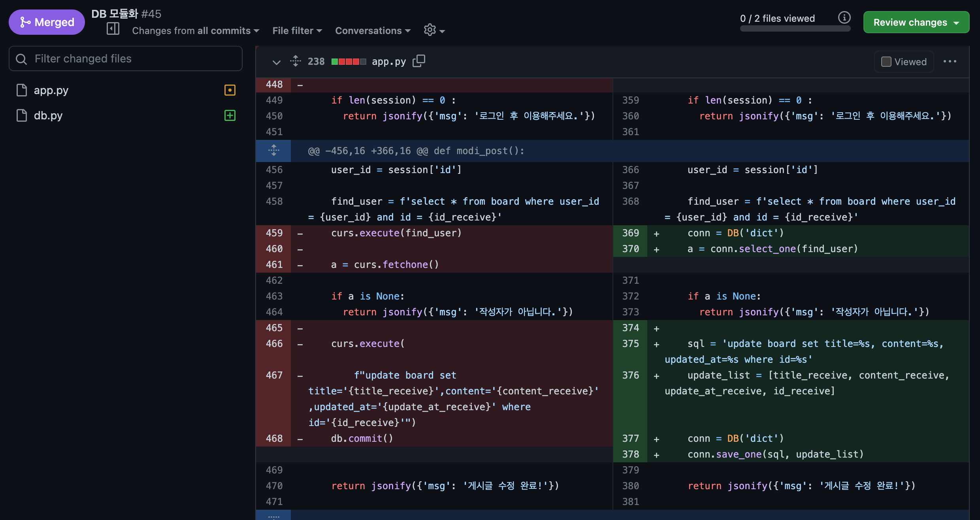Copy the app.py file path
The image size is (980, 520).
(419, 61)
